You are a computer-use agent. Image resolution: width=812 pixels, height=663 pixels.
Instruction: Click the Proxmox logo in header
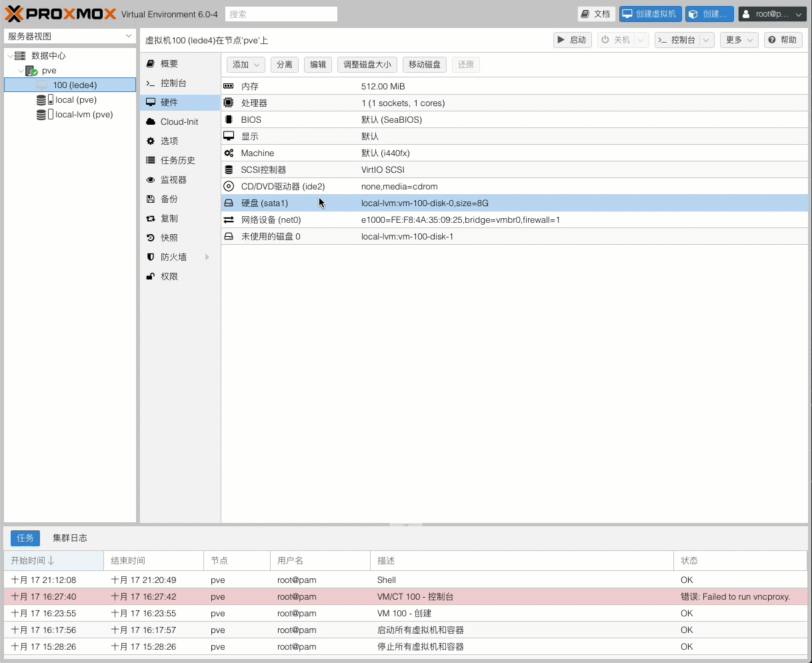pyautogui.click(x=60, y=14)
